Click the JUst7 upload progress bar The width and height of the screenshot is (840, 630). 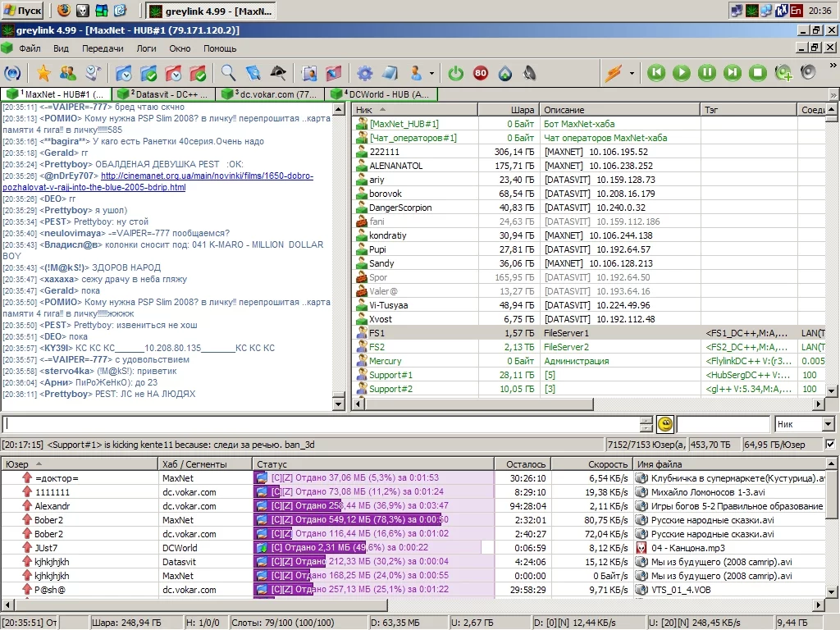pos(373,547)
